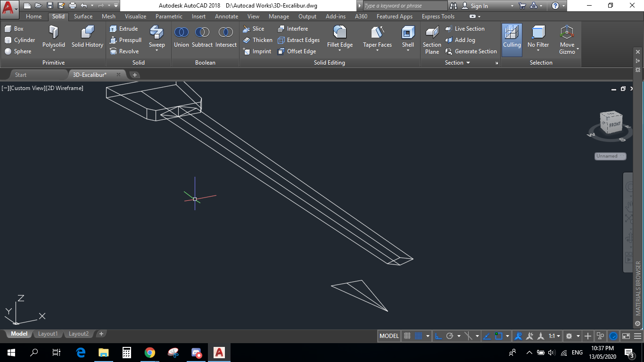Start the Extrude command
This screenshot has height=362, width=644.
(124, 29)
